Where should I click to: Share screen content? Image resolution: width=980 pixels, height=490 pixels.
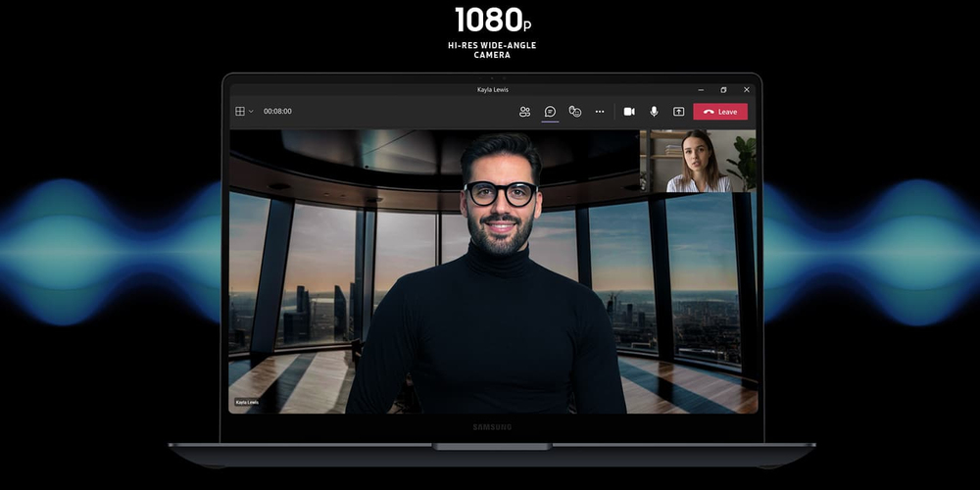pos(678,112)
